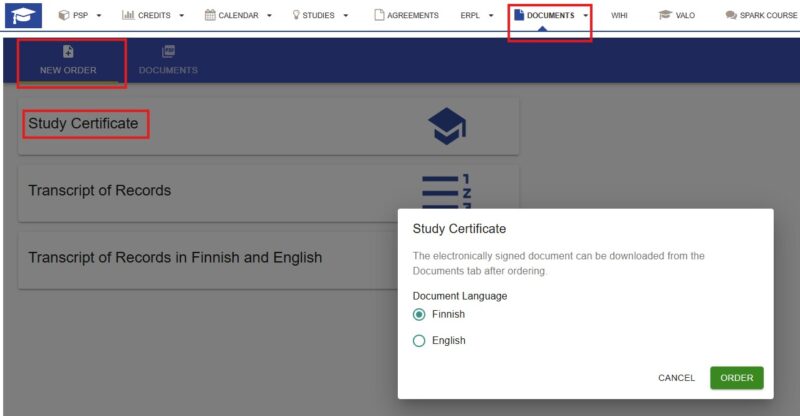Confirm with the green Order button

pyautogui.click(x=737, y=378)
